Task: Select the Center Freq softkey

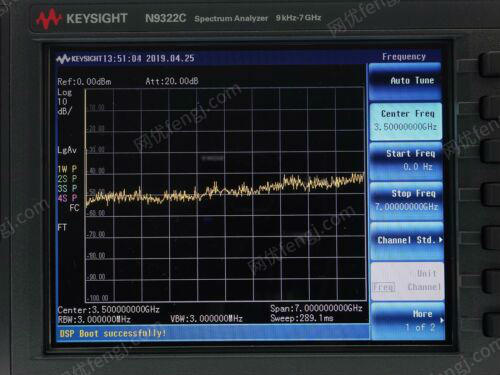Action: [406, 121]
